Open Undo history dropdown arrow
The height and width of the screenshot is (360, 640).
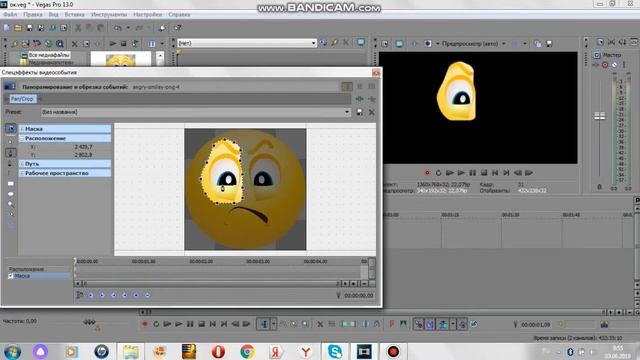coord(128,28)
